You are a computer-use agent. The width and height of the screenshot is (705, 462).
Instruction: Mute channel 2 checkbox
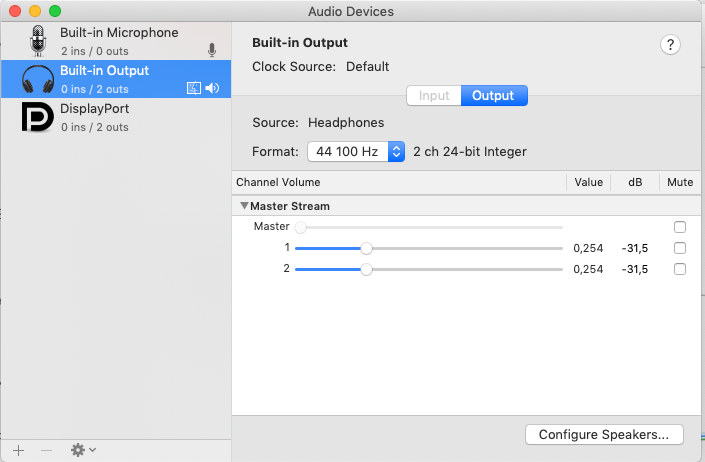pos(680,269)
